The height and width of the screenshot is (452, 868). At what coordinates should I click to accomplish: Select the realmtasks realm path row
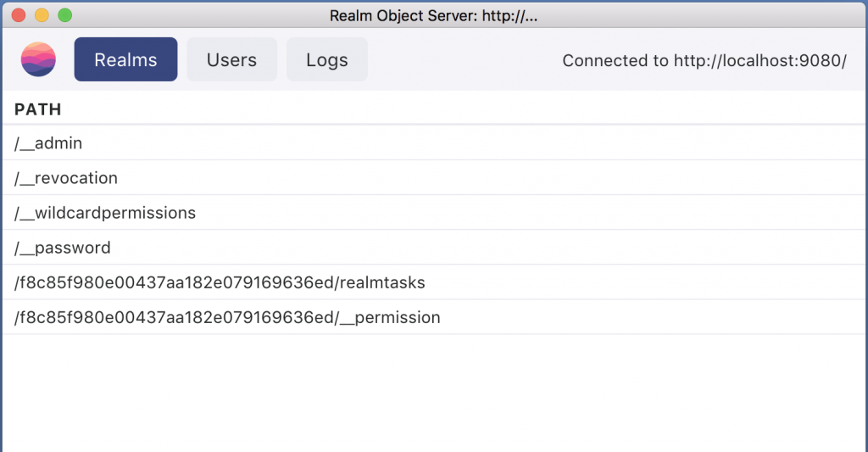coord(434,282)
